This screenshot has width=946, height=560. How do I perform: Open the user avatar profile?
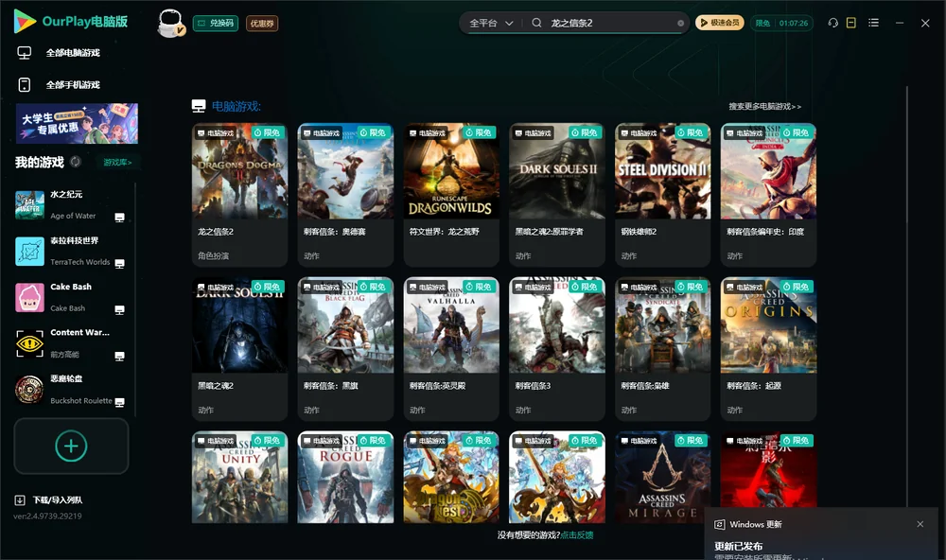pos(170,23)
